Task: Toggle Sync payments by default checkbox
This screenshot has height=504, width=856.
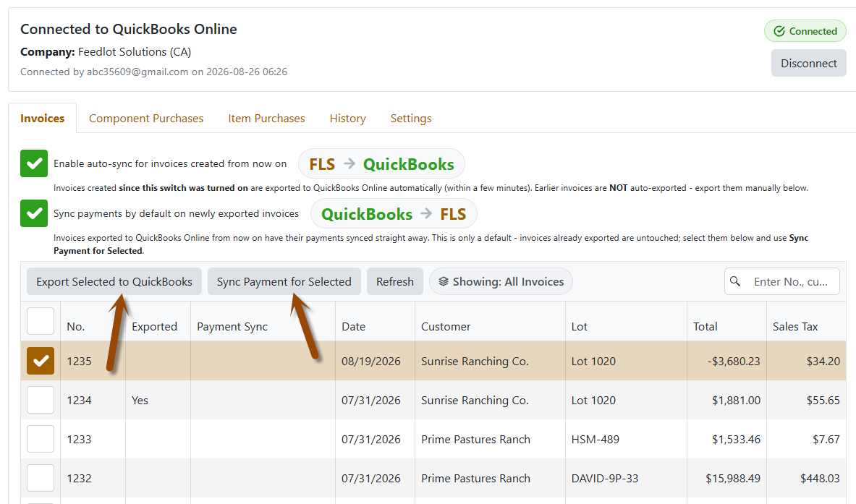Action: (x=34, y=213)
